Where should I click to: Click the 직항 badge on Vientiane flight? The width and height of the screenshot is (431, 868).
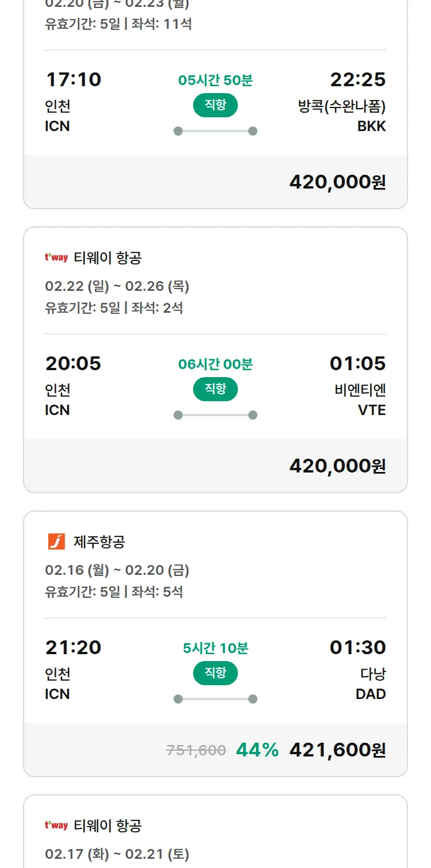tap(215, 389)
